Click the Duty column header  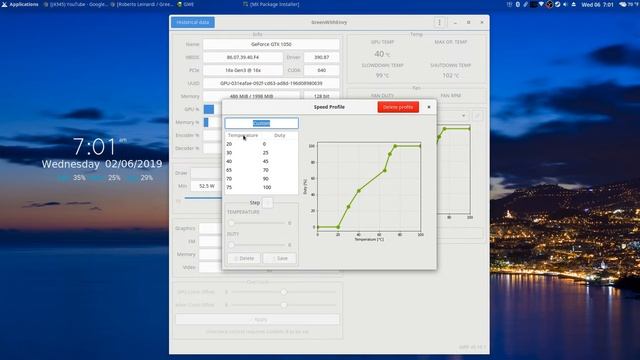[280, 135]
